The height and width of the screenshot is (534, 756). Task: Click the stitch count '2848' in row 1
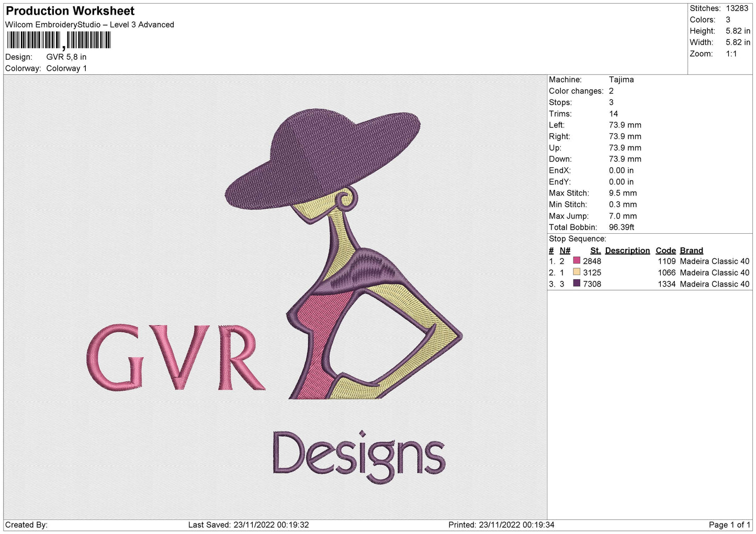pyautogui.click(x=592, y=262)
